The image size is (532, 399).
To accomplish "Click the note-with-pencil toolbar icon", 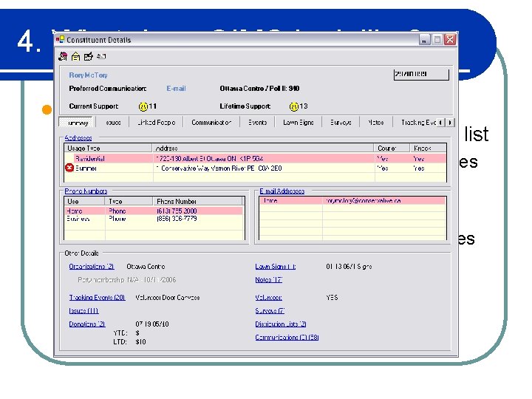I will (x=88, y=56).
